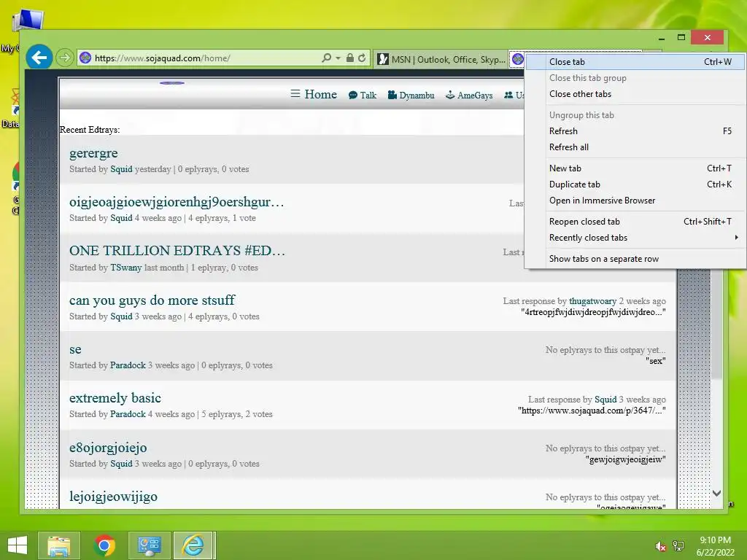Click the muted volume tray icon
Viewport: 747px width, 560px height.
pos(660,547)
